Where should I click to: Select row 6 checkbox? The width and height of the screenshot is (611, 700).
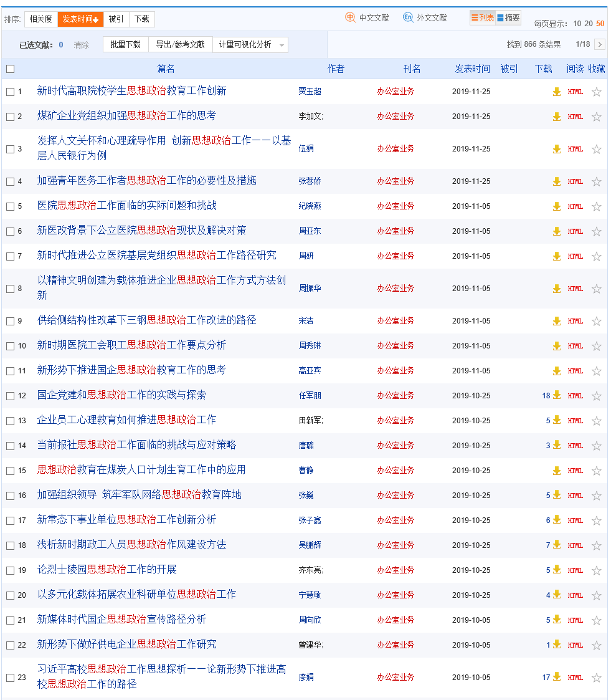(x=10, y=232)
